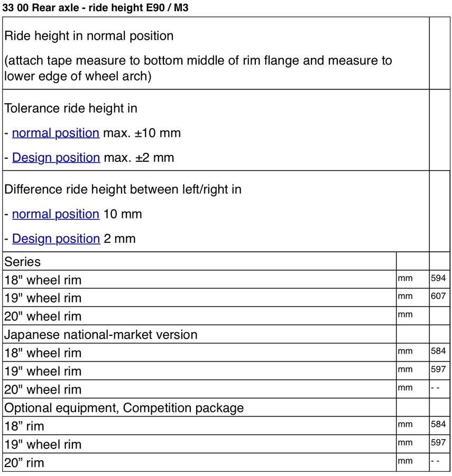The height and width of the screenshot is (476, 452).
Task: Click the text Ride height in normal position
Action: [89, 36]
